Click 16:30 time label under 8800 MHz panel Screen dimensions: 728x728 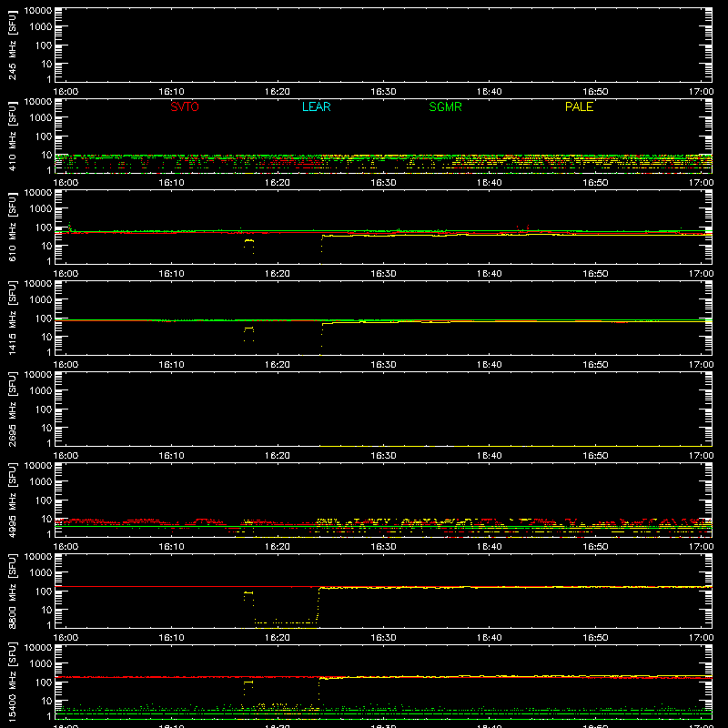tap(383, 638)
